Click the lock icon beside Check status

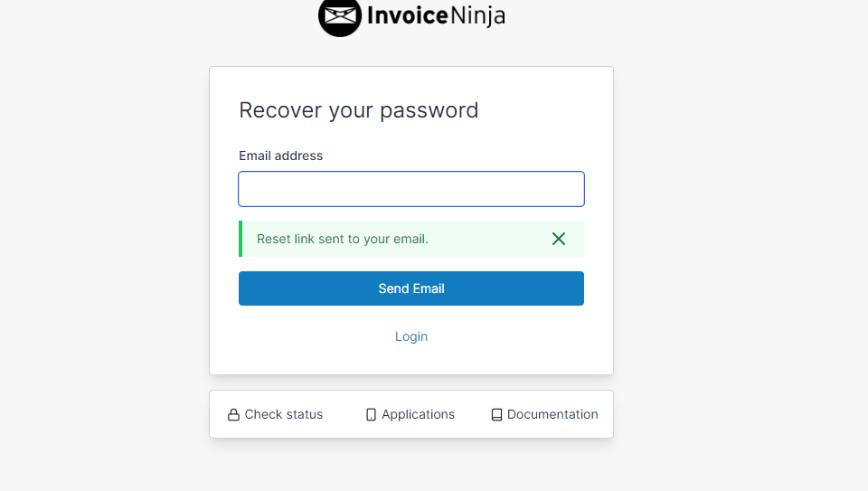[233, 415]
